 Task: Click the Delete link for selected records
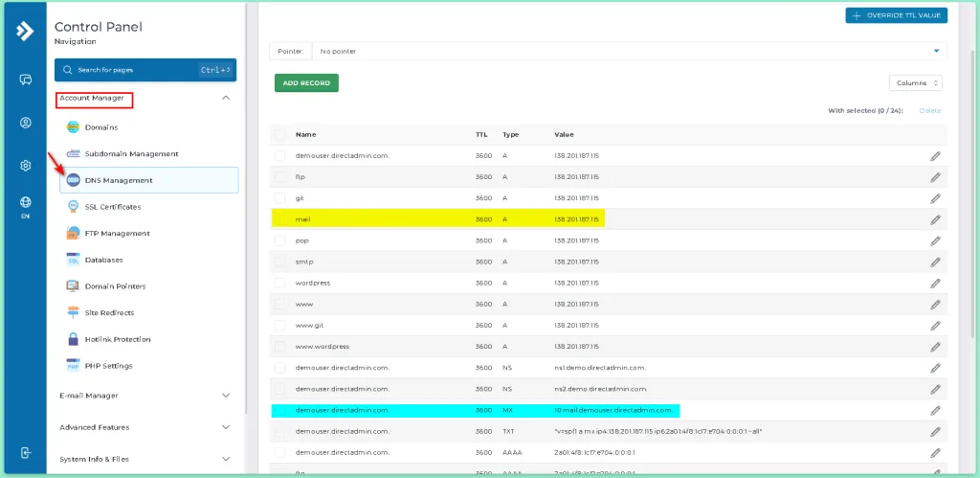[x=929, y=111]
